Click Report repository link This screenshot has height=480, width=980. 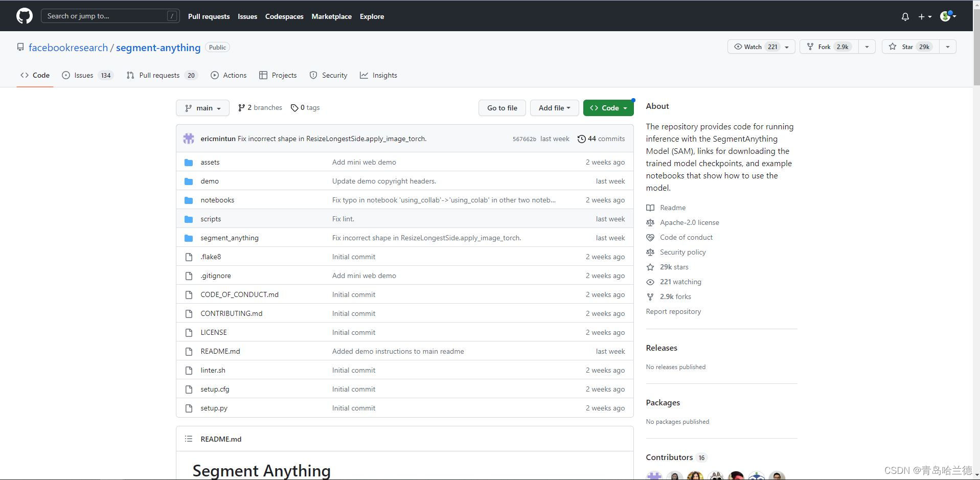[673, 311]
